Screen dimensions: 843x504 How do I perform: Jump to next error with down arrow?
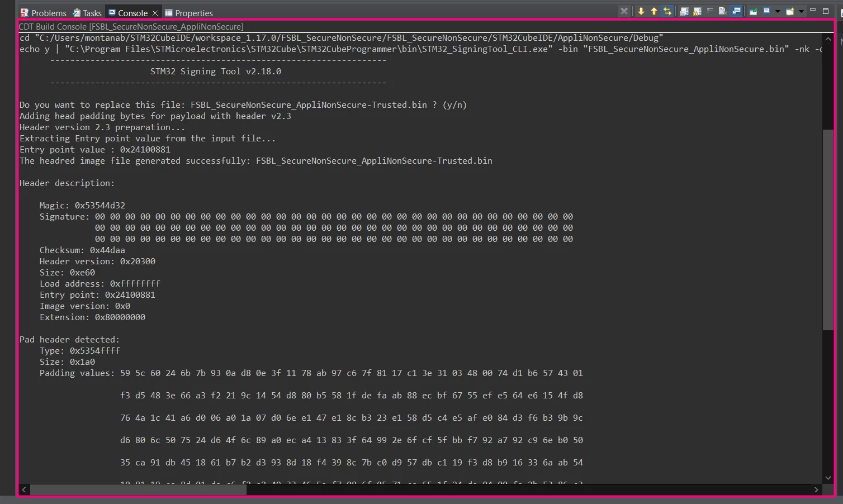[641, 11]
